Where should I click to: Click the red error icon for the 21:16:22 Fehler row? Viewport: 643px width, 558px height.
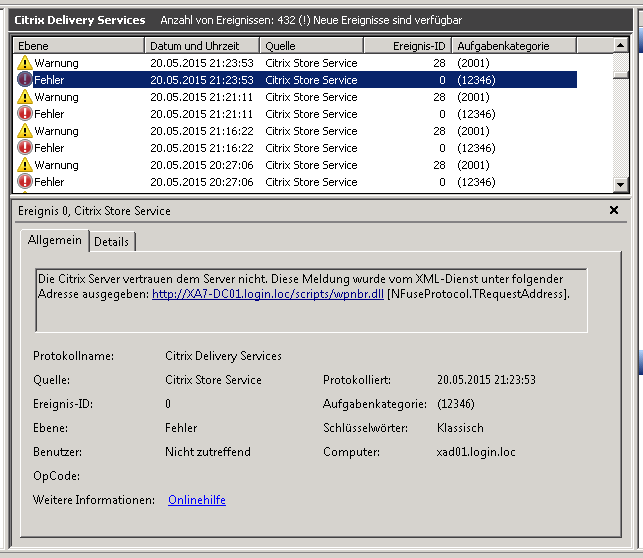pos(25,148)
